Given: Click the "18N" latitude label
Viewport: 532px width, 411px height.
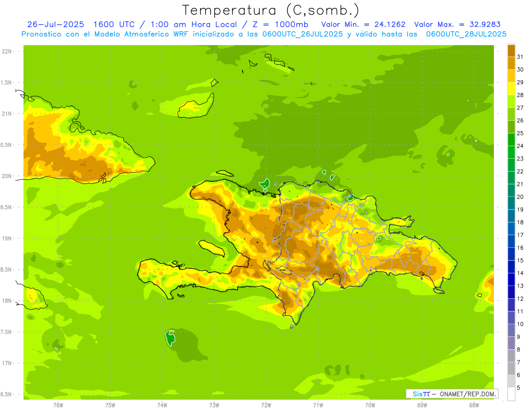Looking at the screenshot, I should tap(6, 301).
